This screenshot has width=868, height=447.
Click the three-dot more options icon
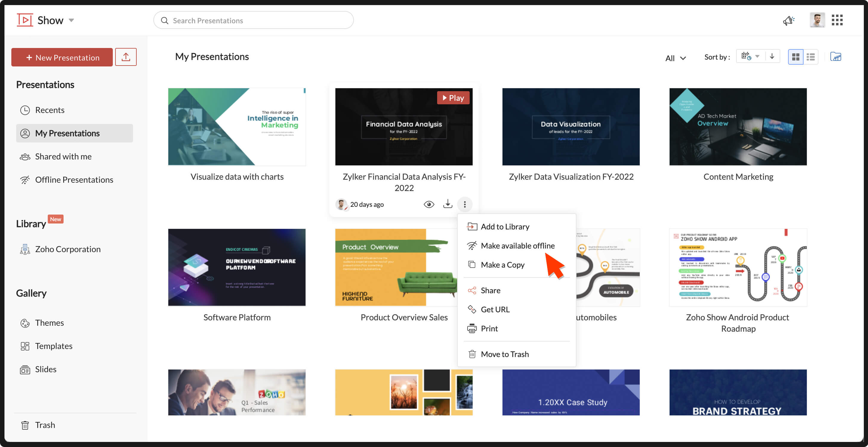click(465, 204)
